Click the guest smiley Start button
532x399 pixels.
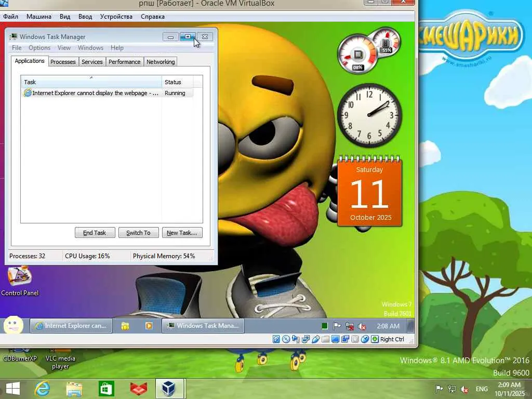(x=14, y=326)
